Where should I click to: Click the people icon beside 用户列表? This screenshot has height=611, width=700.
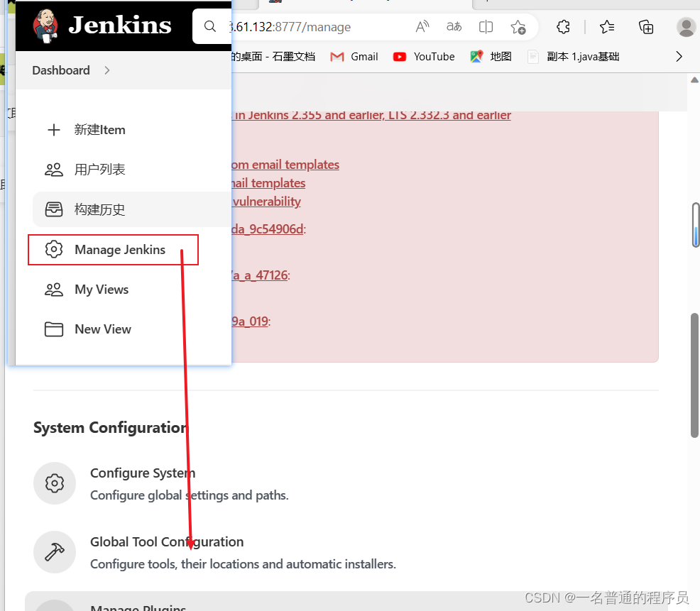[54, 170]
